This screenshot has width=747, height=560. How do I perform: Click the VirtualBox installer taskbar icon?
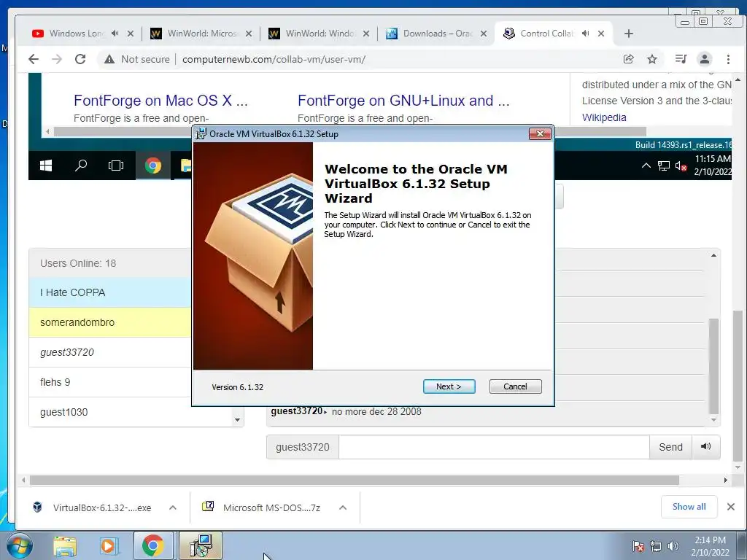click(x=201, y=545)
